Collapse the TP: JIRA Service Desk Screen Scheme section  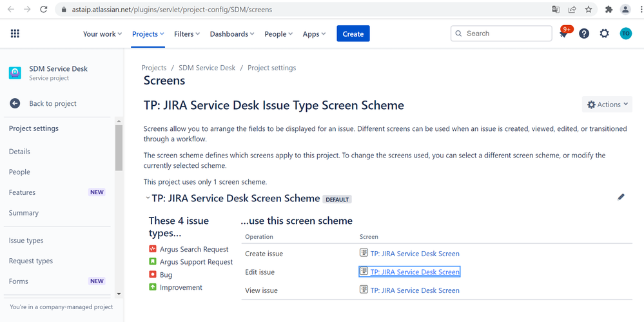click(x=148, y=198)
